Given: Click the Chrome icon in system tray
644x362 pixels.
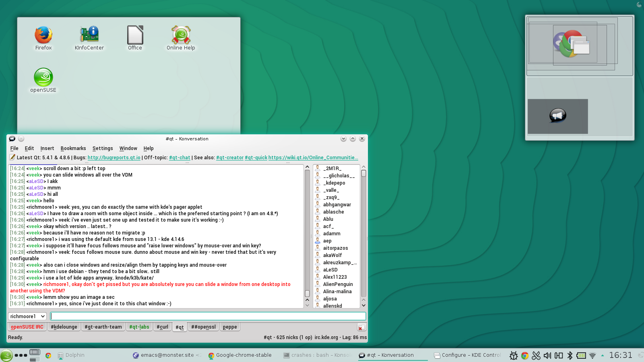Looking at the screenshot, I should tap(525, 356).
